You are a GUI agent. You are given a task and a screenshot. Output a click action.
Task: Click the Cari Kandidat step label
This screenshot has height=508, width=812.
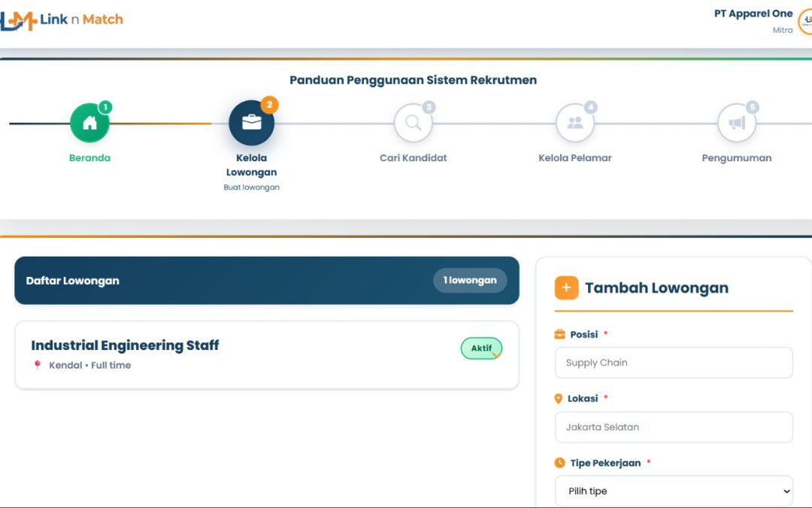pyautogui.click(x=413, y=158)
